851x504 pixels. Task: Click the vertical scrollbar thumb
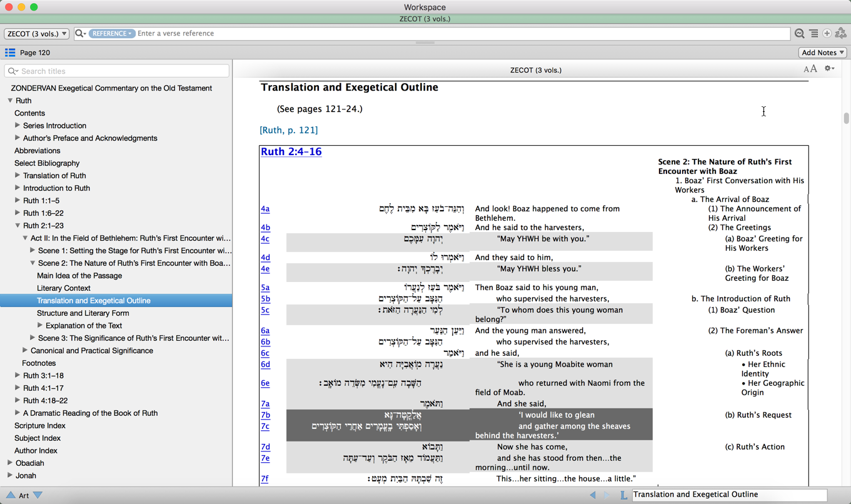point(846,118)
